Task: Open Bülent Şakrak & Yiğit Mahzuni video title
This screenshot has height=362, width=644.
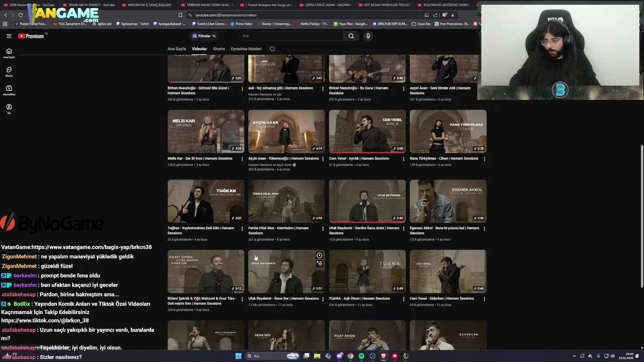Action: coord(202,301)
